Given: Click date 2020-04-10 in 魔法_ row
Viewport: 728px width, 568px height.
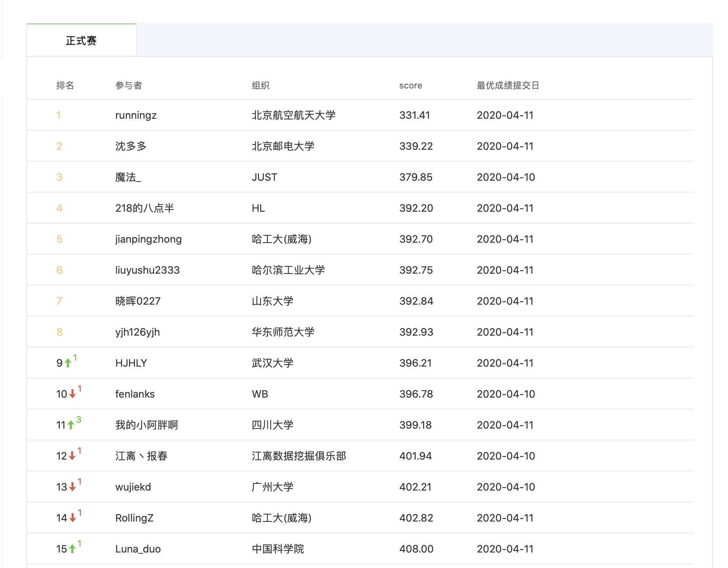Looking at the screenshot, I should (x=506, y=177).
